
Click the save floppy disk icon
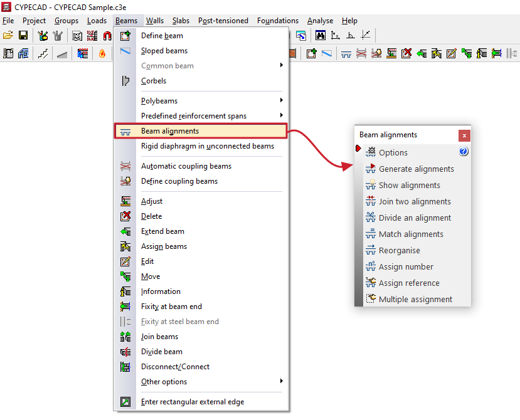23,35
